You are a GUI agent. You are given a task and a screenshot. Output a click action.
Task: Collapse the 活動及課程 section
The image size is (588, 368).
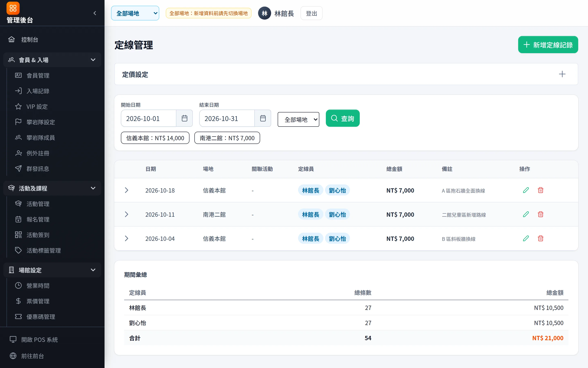point(52,188)
